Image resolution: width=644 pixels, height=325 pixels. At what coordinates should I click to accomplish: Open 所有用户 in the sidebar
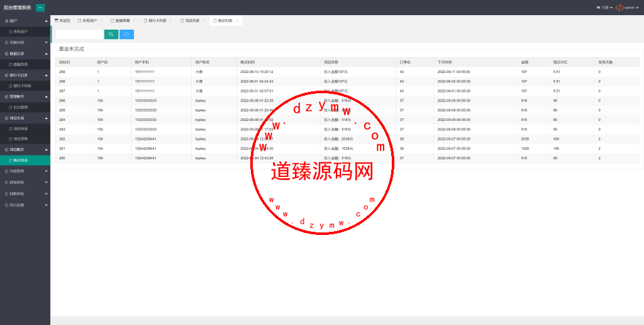[25, 31]
